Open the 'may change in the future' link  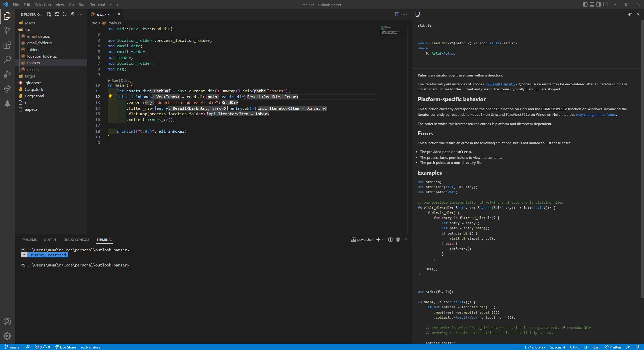(x=596, y=114)
